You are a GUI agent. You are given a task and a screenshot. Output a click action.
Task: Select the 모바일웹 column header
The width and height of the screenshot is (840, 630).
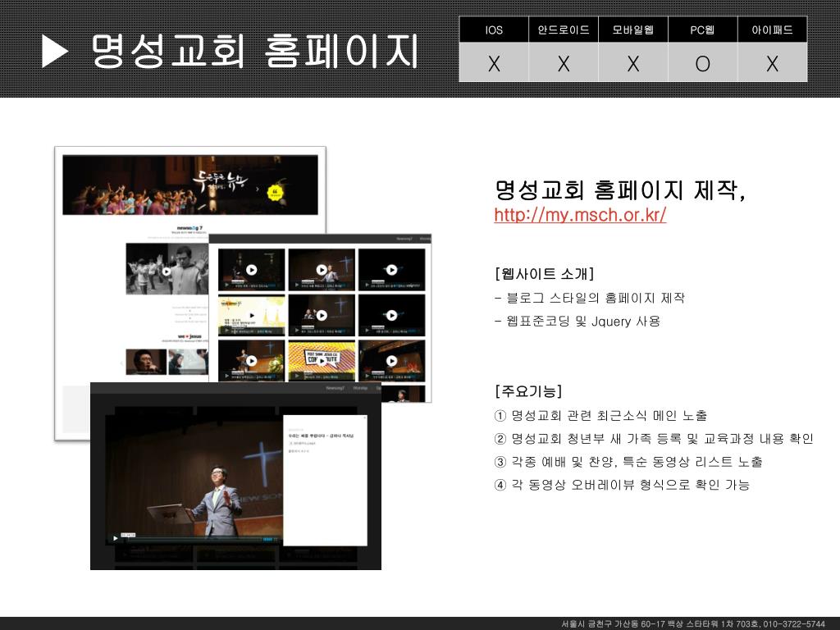[633, 30]
